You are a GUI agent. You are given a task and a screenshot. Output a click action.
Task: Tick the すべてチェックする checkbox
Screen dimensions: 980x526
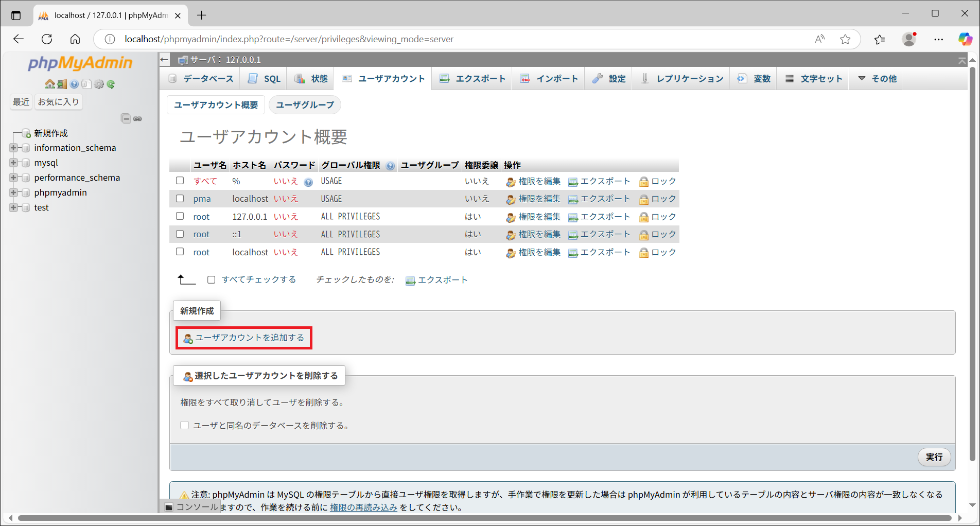pos(211,280)
